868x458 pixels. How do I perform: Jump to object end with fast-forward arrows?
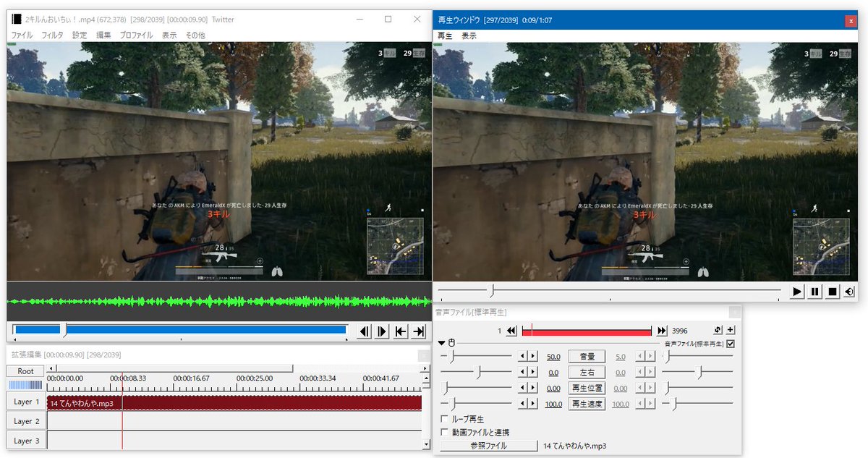click(x=662, y=331)
